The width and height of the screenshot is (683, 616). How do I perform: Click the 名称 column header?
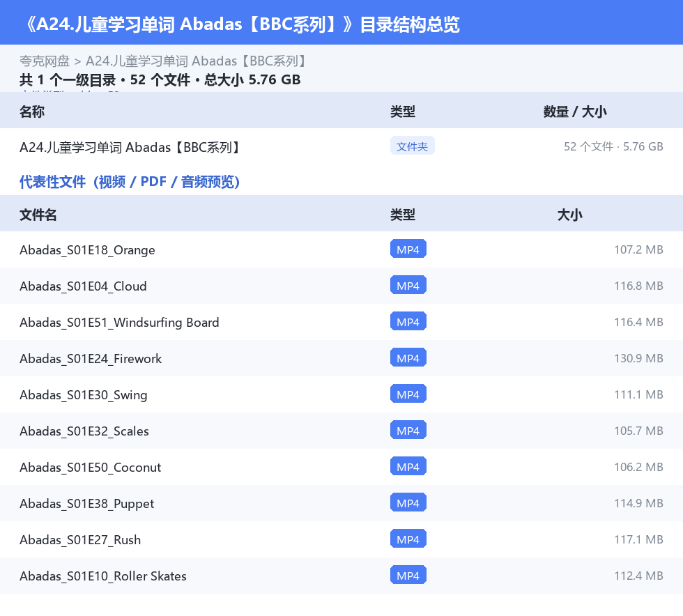click(32, 111)
